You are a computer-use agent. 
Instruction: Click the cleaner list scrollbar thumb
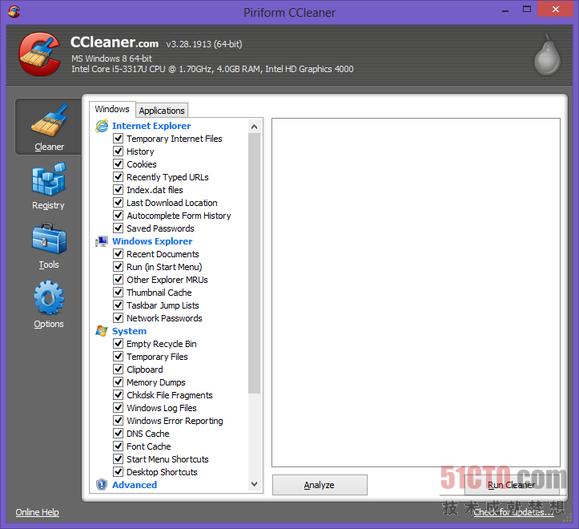click(254, 264)
